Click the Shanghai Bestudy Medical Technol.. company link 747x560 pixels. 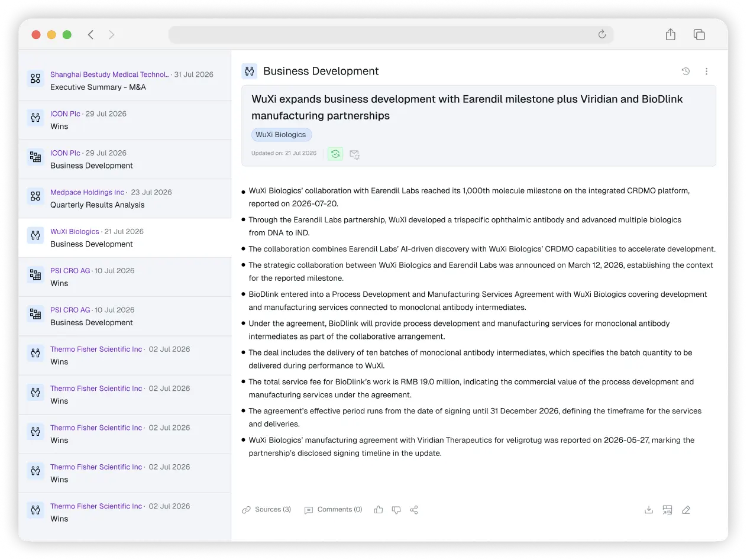click(x=109, y=75)
